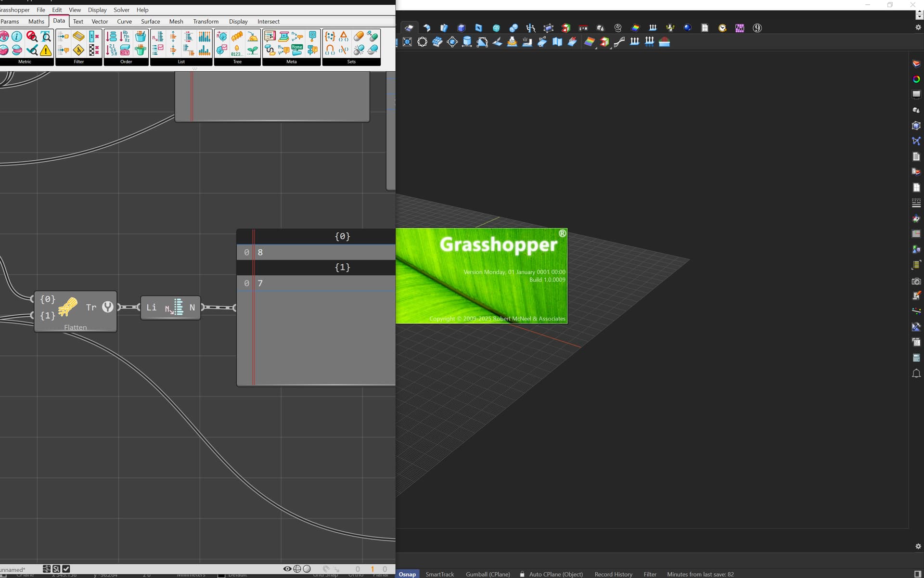Click the Create Set icon in Sets group

point(330,37)
